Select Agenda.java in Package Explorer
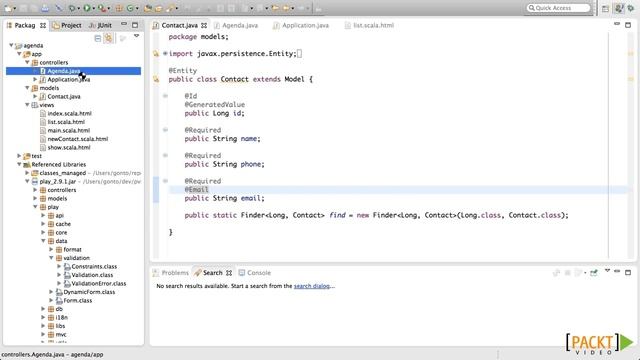The image size is (640, 360). [73, 71]
